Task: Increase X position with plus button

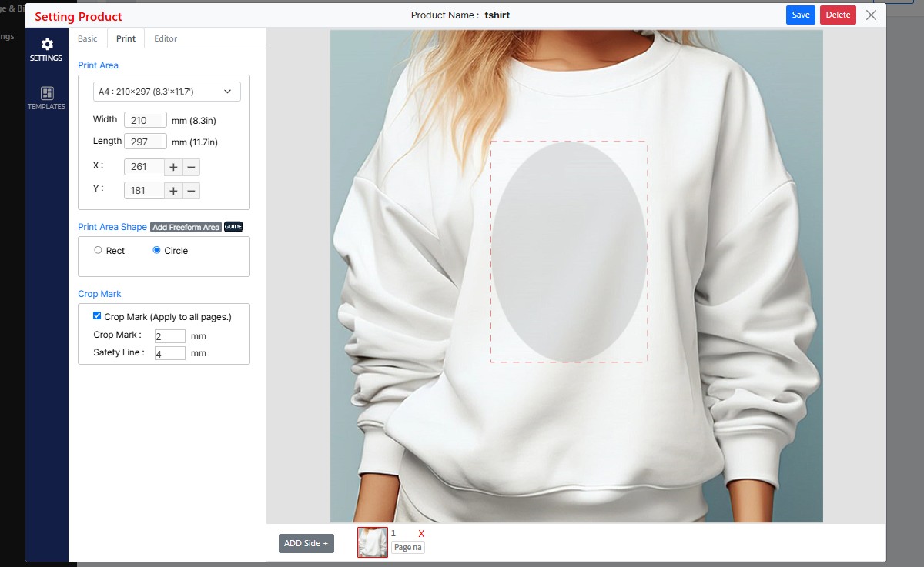Action: click(173, 167)
